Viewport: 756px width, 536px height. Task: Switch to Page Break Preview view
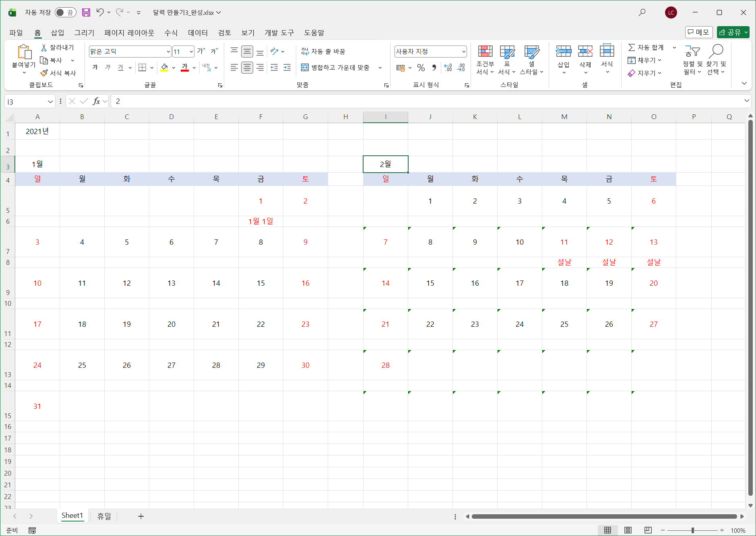648,530
